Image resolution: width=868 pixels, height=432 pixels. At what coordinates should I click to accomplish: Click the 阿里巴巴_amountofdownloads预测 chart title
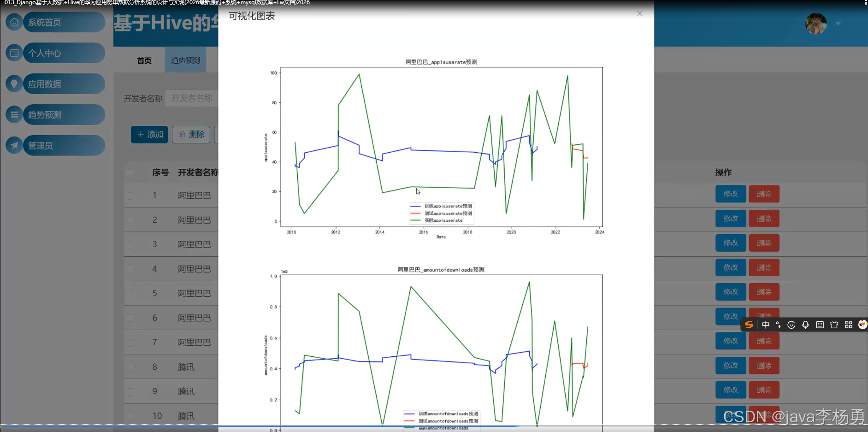click(441, 270)
